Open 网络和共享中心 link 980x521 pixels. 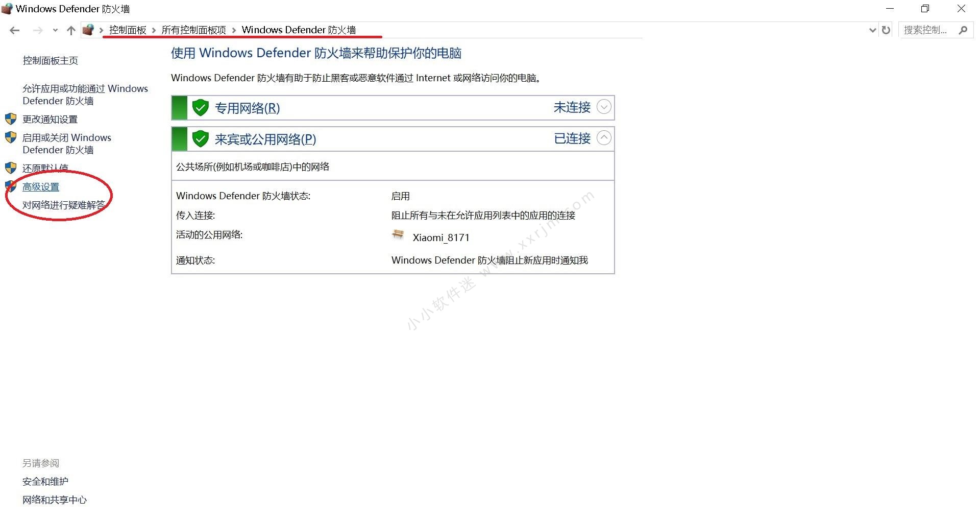click(55, 500)
